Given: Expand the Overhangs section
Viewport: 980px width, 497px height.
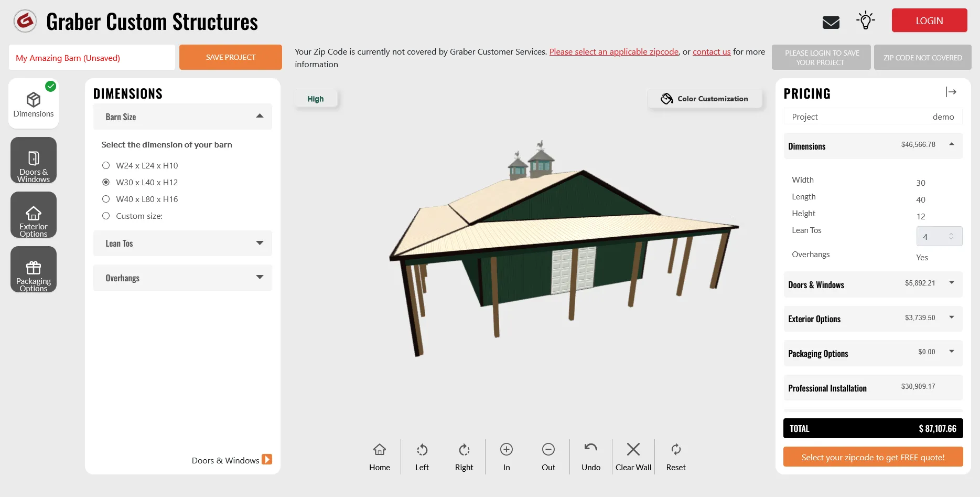Looking at the screenshot, I should click(x=182, y=278).
